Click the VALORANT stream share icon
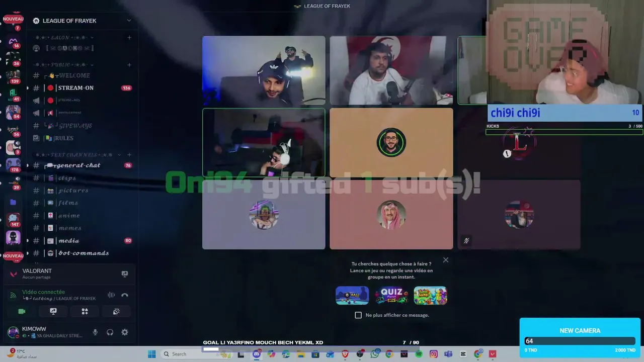The width and height of the screenshot is (644, 362). pos(125,274)
